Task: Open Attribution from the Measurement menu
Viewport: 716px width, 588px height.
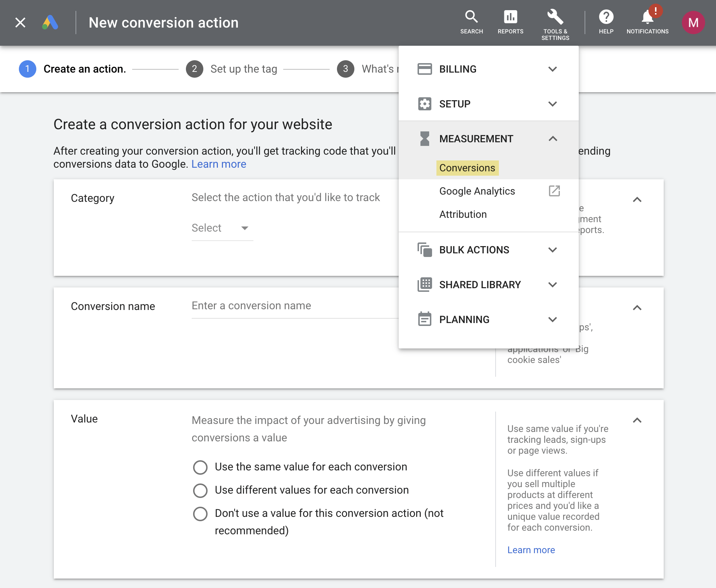Action: coord(463,214)
